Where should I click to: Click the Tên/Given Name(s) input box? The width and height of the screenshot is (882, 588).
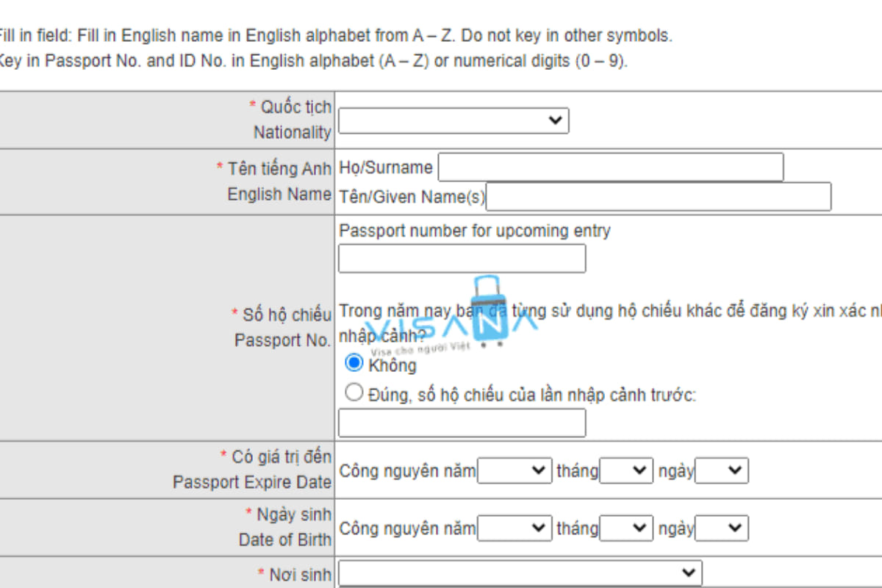661,196
